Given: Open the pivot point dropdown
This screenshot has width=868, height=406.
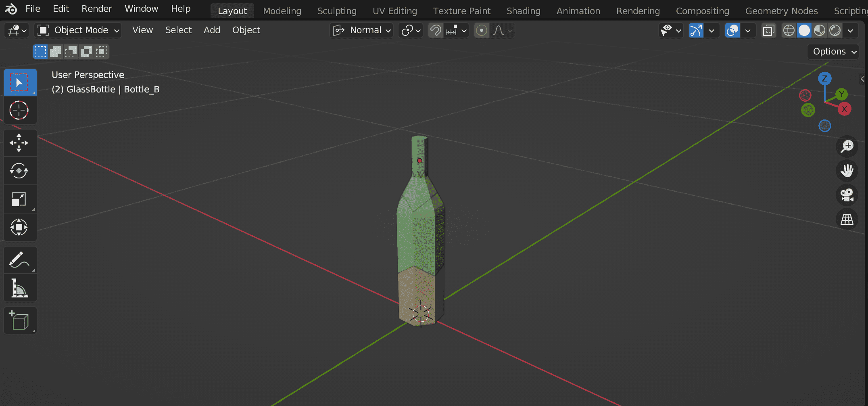Looking at the screenshot, I should (x=411, y=30).
